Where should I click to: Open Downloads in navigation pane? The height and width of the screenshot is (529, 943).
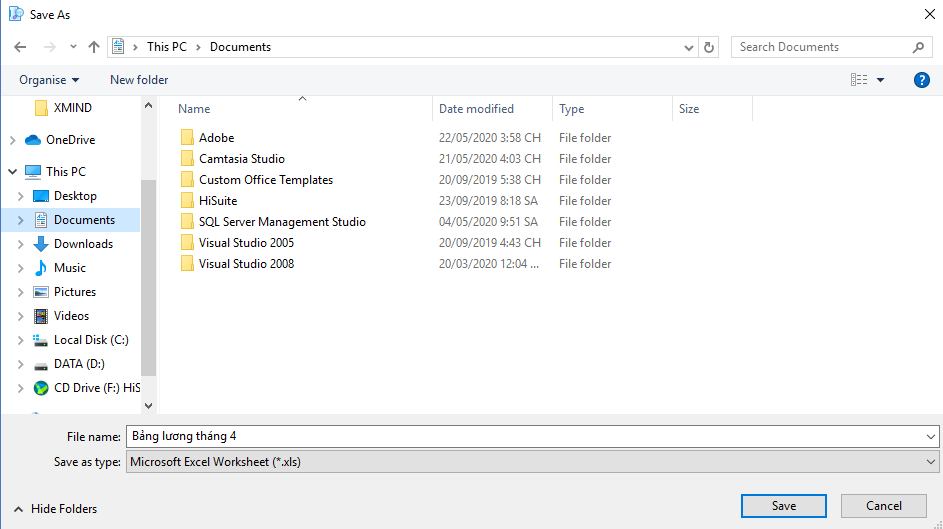pos(83,244)
